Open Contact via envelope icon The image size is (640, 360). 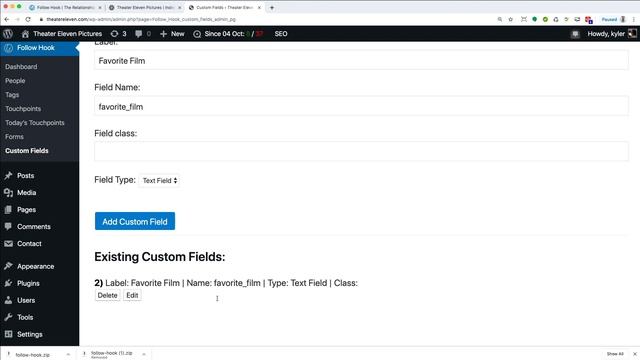coord(8,244)
